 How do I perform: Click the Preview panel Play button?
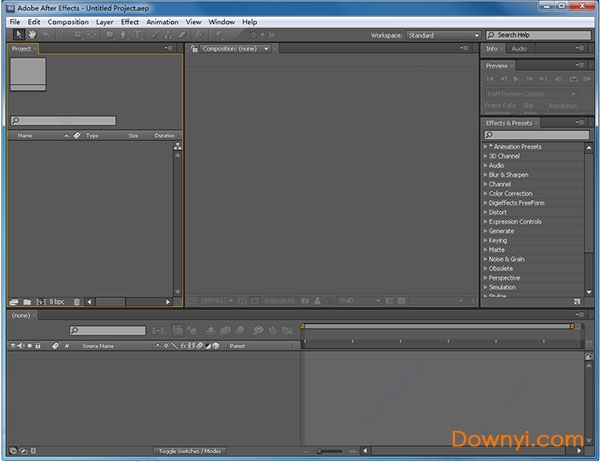pyautogui.click(x=516, y=79)
